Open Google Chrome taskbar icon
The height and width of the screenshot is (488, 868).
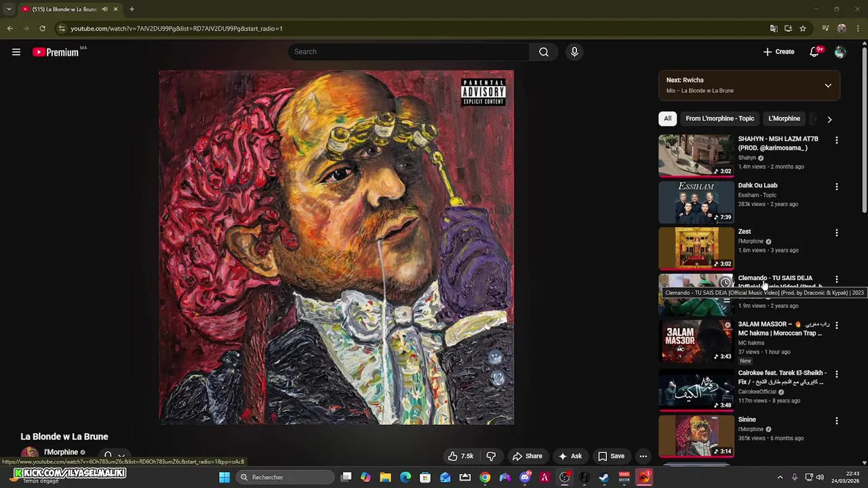(485, 477)
